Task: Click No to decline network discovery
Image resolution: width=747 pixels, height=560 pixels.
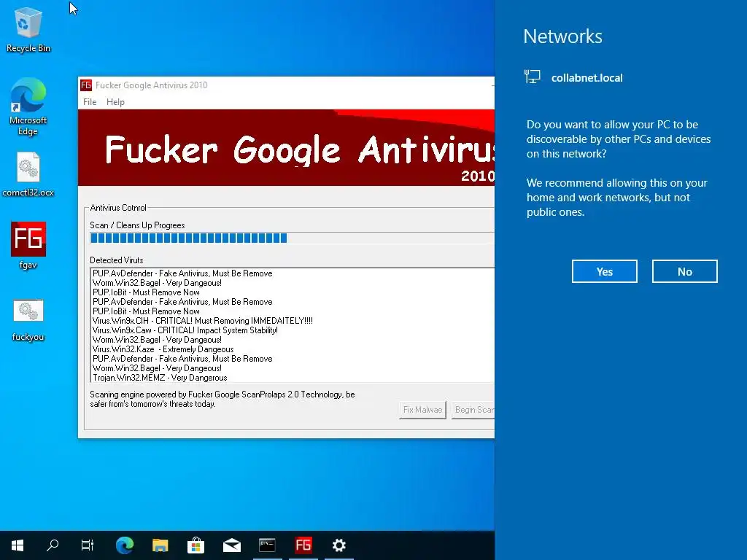Action: pyautogui.click(x=684, y=271)
